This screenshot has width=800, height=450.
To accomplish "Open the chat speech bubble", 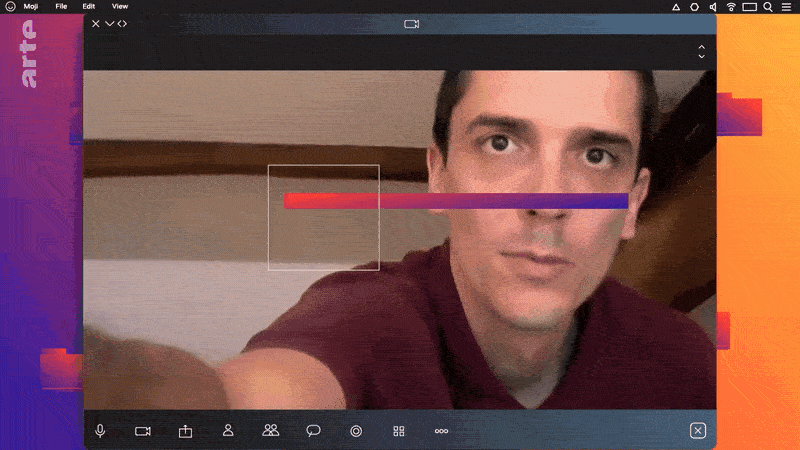I will [313, 431].
